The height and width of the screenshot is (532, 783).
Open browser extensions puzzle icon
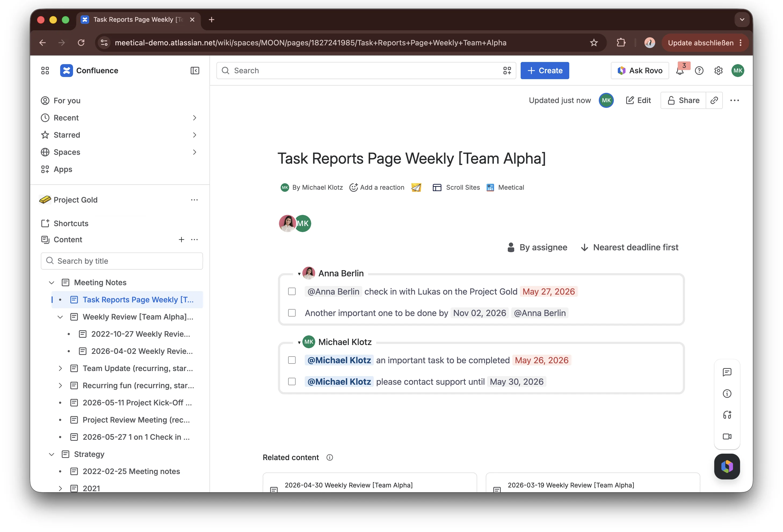[621, 43]
